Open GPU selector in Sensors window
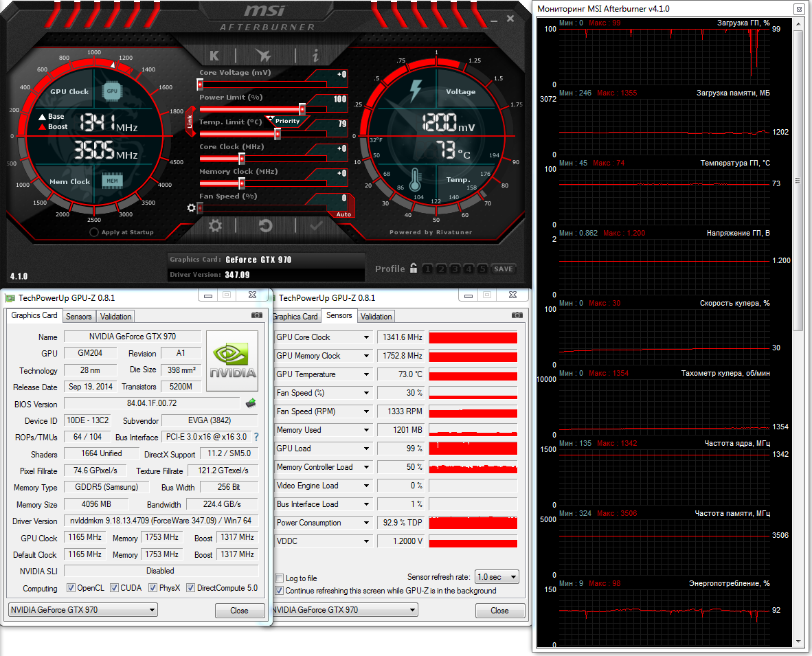812x656 pixels. point(344,609)
